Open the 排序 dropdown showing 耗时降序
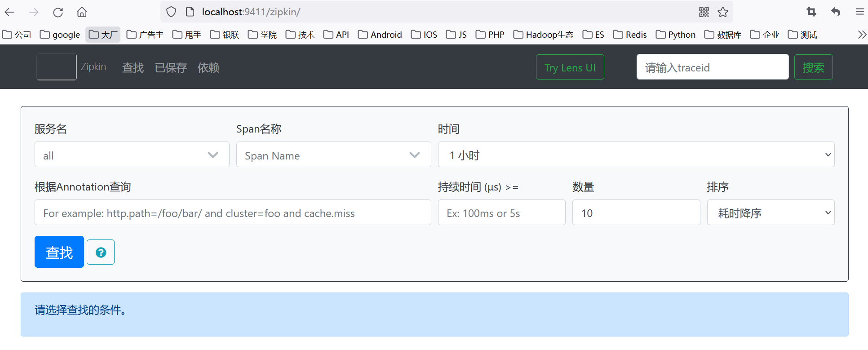This screenshot has width=868, height=350. 771,213
